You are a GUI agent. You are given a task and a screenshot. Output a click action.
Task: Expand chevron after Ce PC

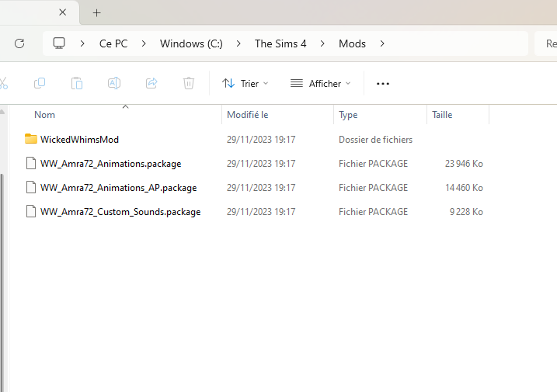pos(144,43)
